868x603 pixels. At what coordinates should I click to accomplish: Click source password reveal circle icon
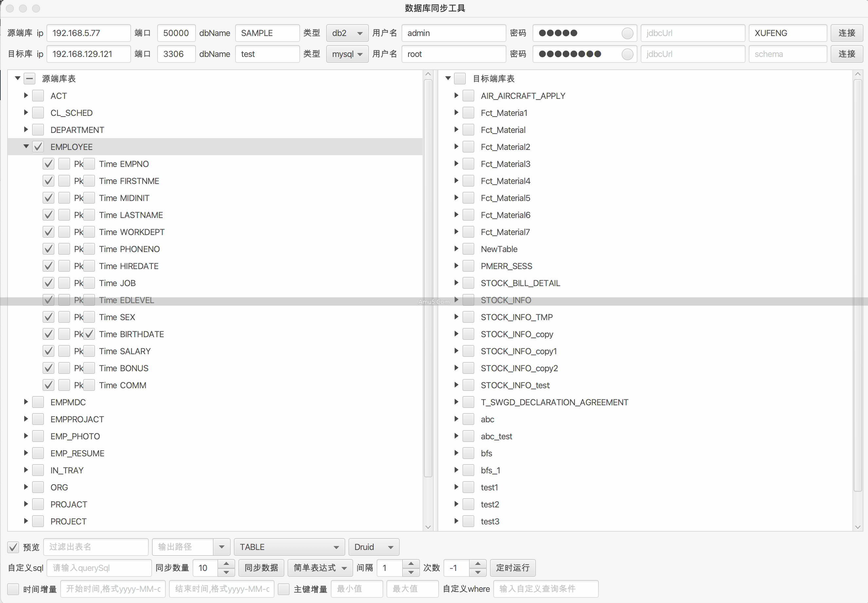pos(627,33)
